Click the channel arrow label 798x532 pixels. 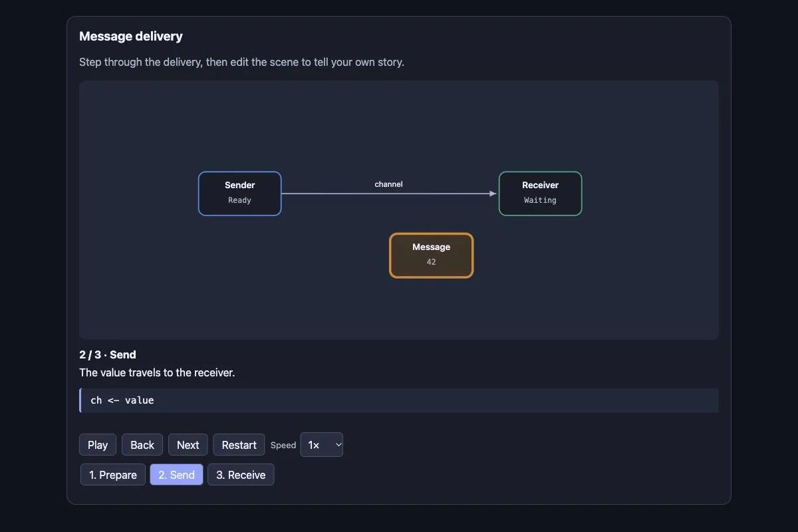pos(388,184)
